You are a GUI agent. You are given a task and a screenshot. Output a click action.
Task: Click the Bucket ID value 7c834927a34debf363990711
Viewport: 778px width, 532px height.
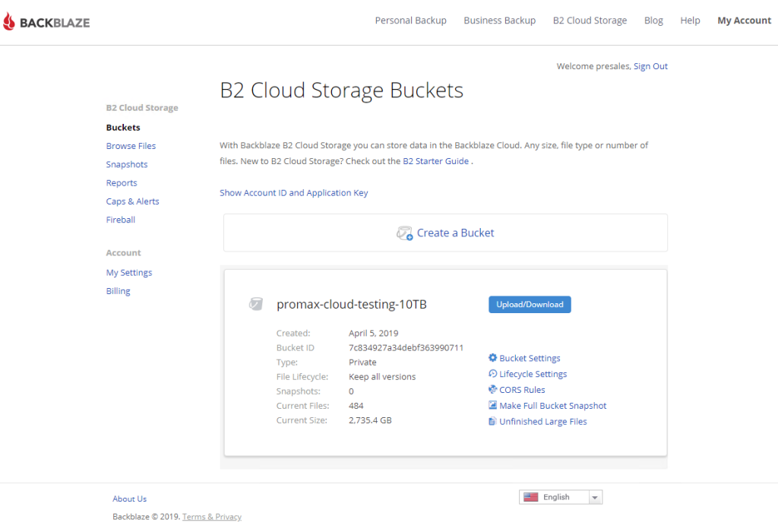click(x=406, y=347)
